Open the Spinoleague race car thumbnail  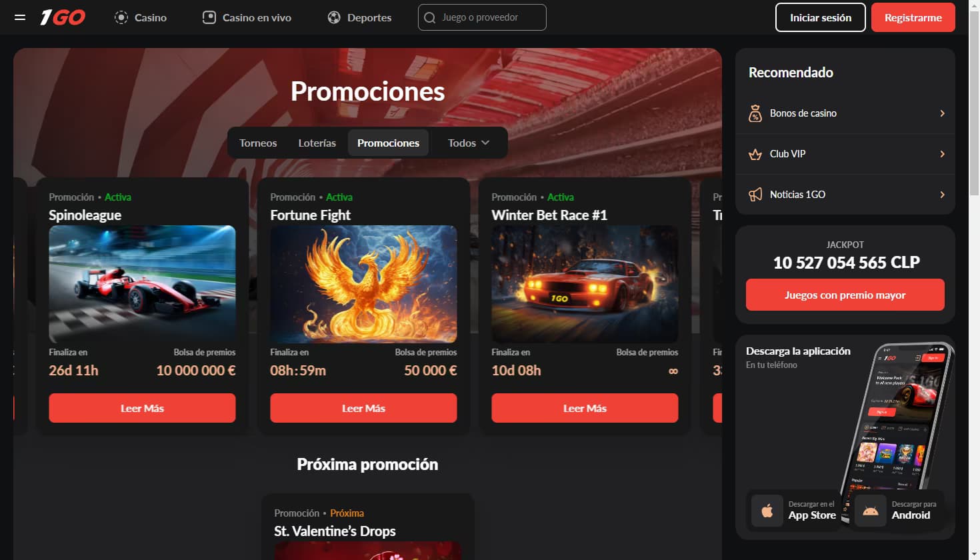tap(142, 284)
